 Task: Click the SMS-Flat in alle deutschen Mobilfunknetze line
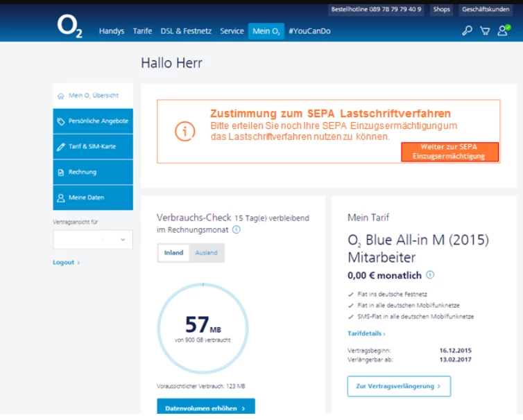tap(411, 316)
